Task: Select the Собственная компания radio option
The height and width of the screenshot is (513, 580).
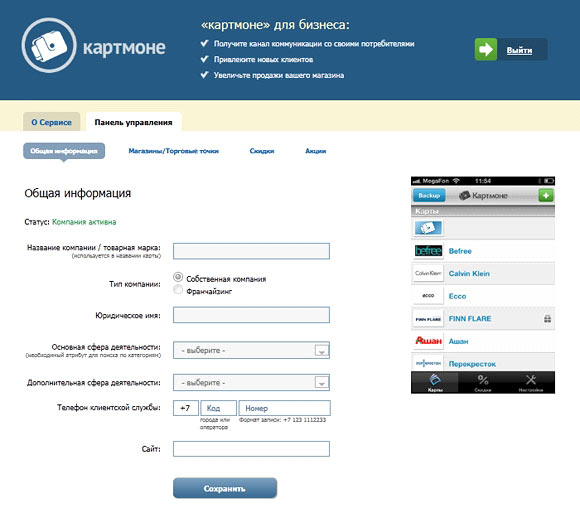Action: click(x=178, y=277)
